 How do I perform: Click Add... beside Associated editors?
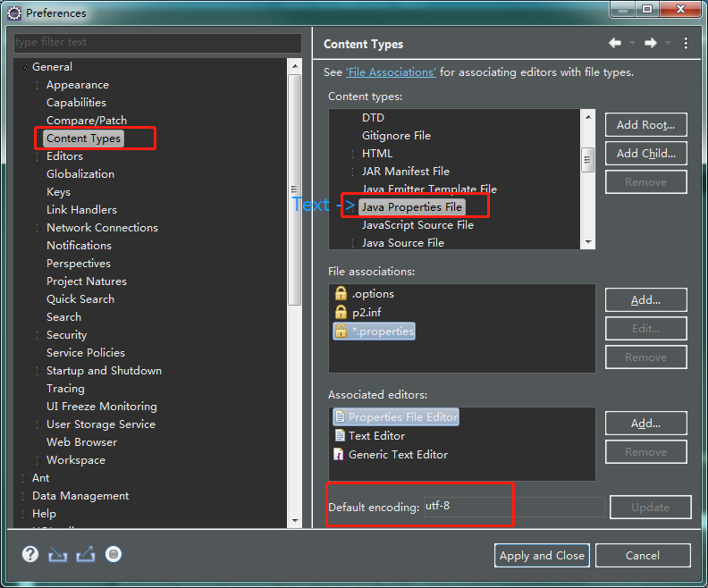(645, 424)
